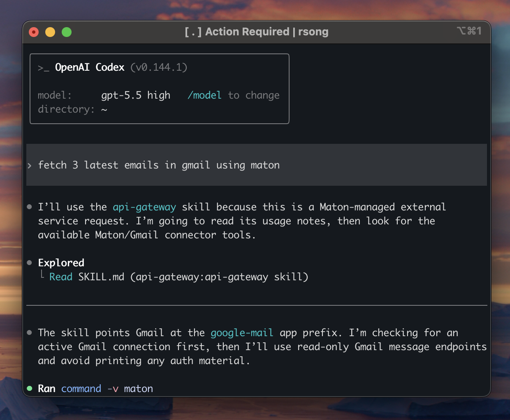The height and width of the screenshot is (420, 510).
Task: Click the '/model' command text
Action: coord(204,95)
